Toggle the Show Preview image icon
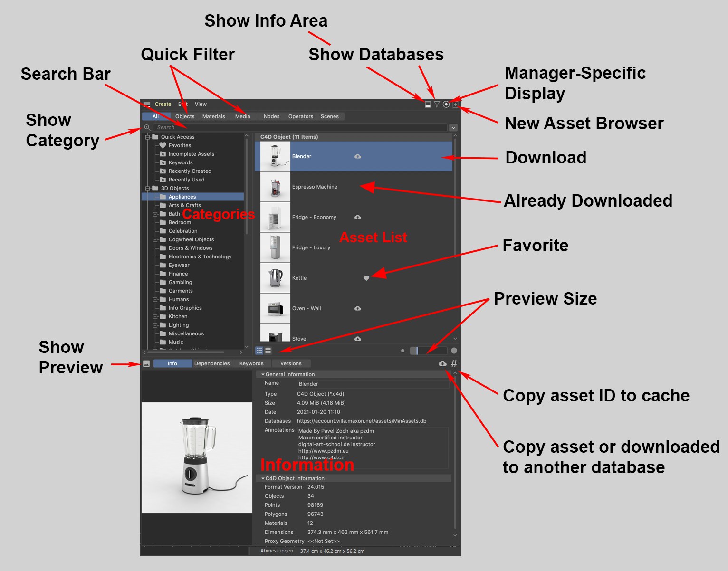The height and width of the screenshot is (571, 728). click(146, 364)
